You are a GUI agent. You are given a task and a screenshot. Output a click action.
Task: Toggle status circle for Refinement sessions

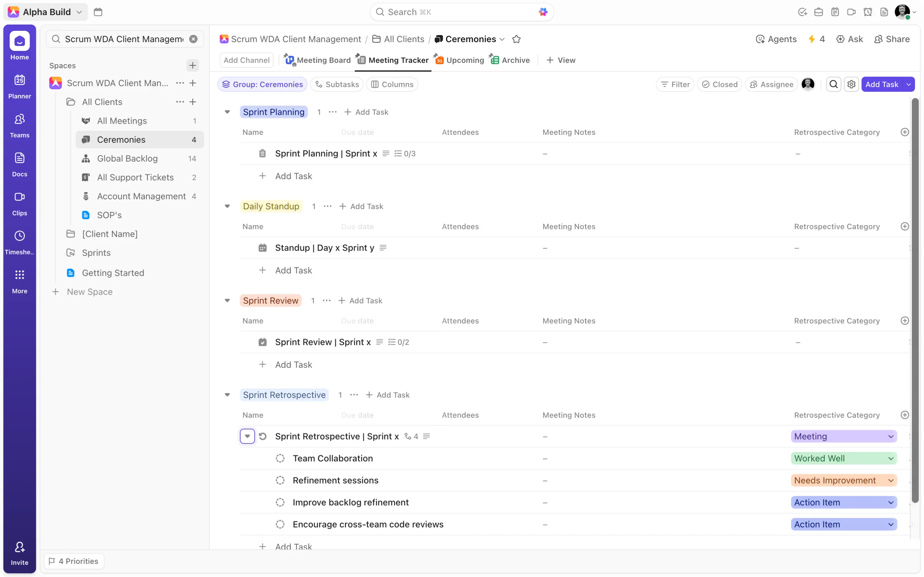(280, 480)
